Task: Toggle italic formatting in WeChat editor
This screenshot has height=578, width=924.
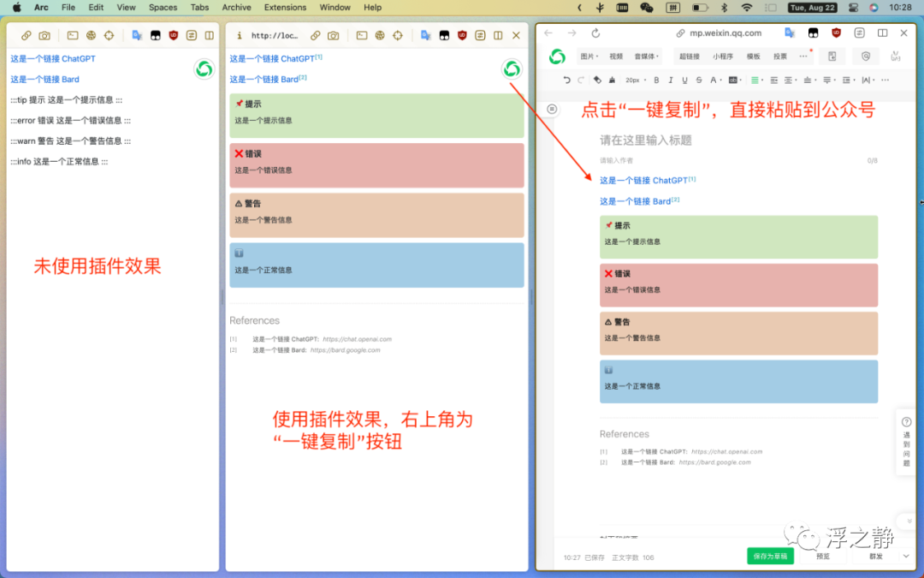Action: click(x=671, y=80)
